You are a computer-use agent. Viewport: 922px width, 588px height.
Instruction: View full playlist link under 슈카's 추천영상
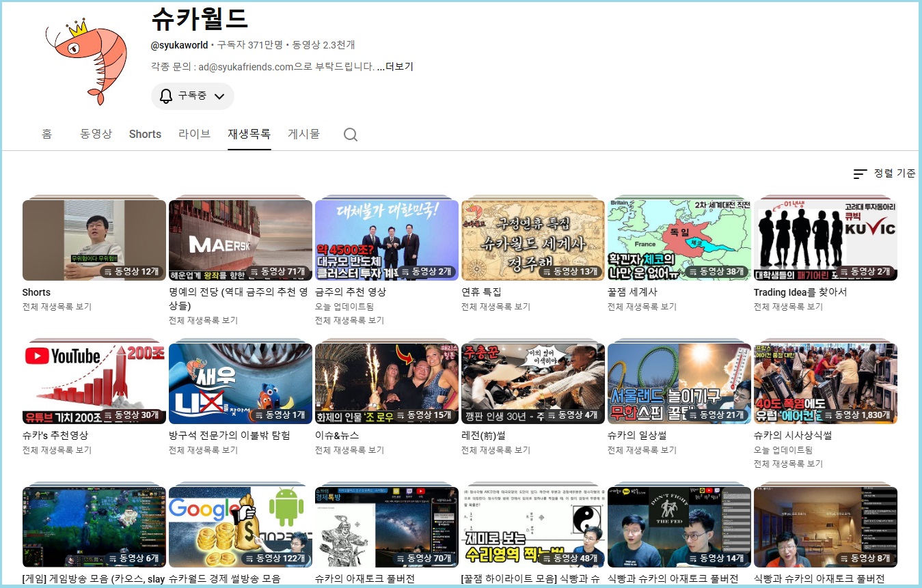pos(57,451)
